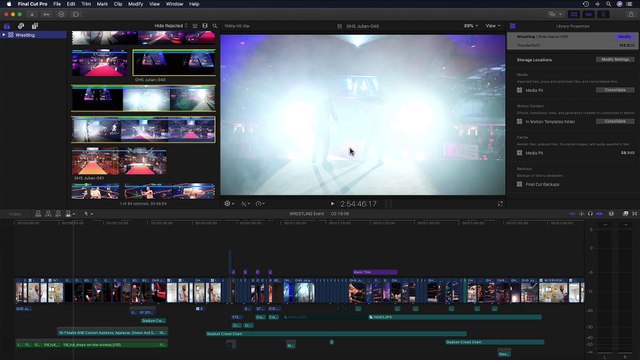Open the Apple menu
Viewport: 640px width, 360px height.
coord(9,4)
